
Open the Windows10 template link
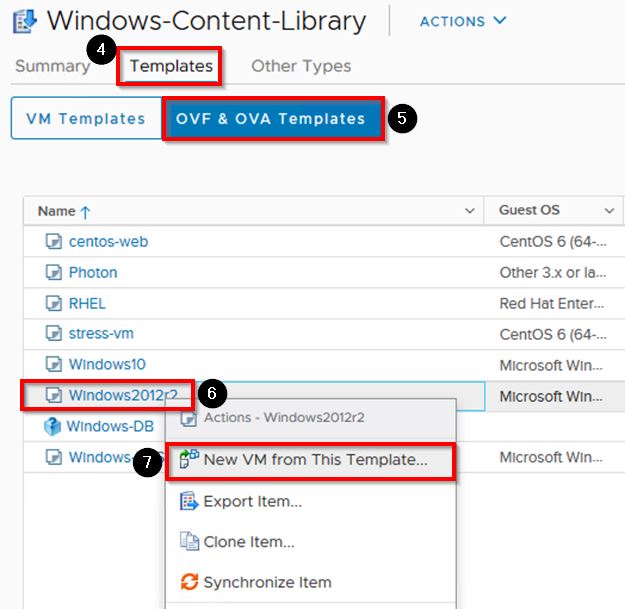(107, 364)
